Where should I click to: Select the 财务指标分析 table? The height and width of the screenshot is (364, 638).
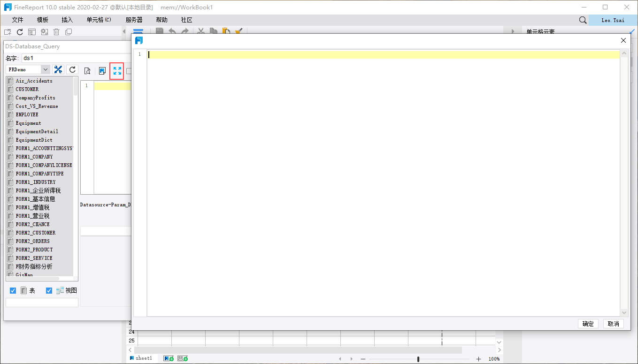pyautogui.click(x=40, y=266)
